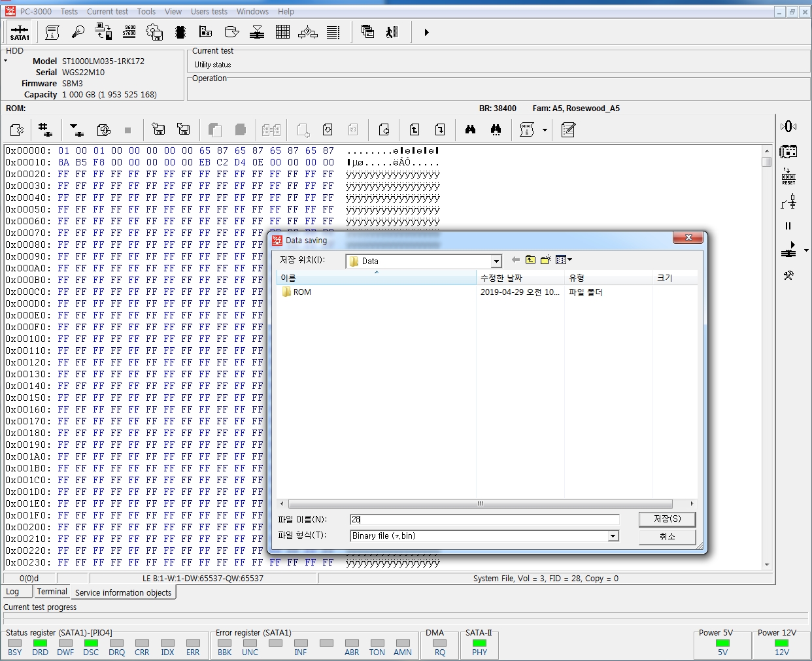The height and width of the screenshot is (661, 812).
Task: Open the view menu dropdown in save dialog
Action: point(564,260)
